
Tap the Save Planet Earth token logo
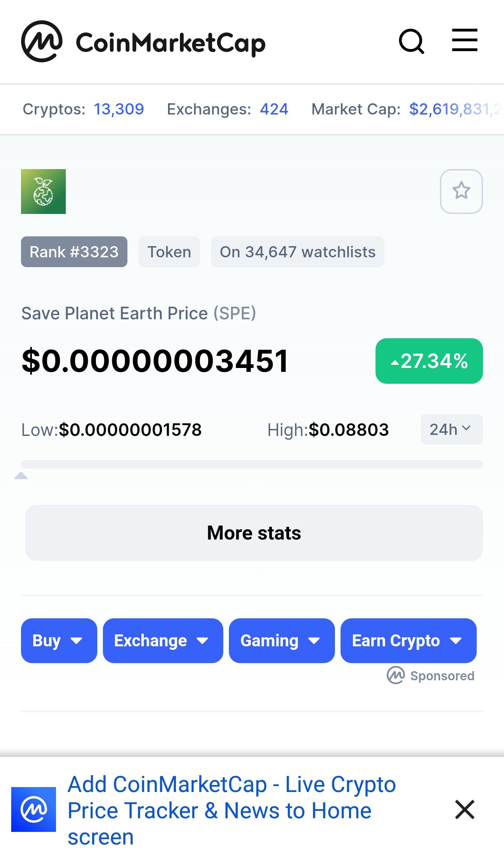click(x=43, y=192)
